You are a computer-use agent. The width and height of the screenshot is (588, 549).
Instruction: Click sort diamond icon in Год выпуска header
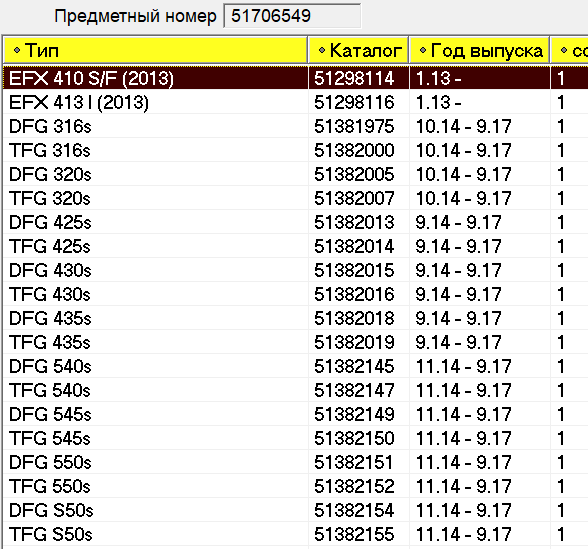pos(423,50)
